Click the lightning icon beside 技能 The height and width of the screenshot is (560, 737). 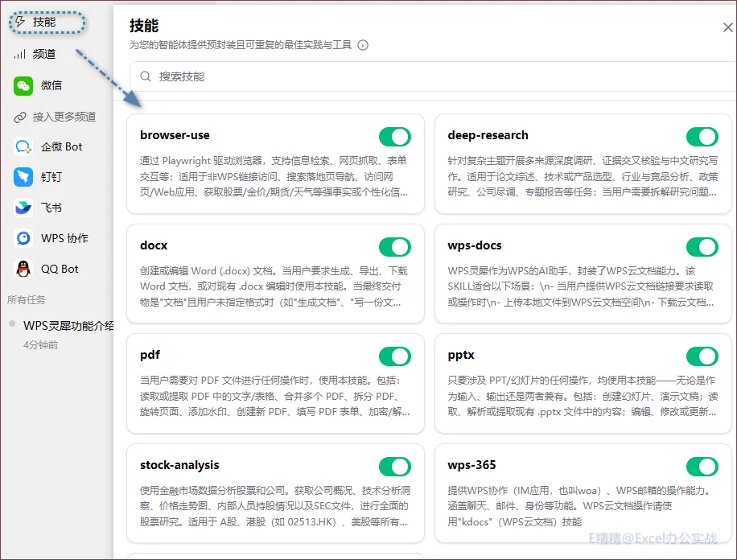(20, 22)
